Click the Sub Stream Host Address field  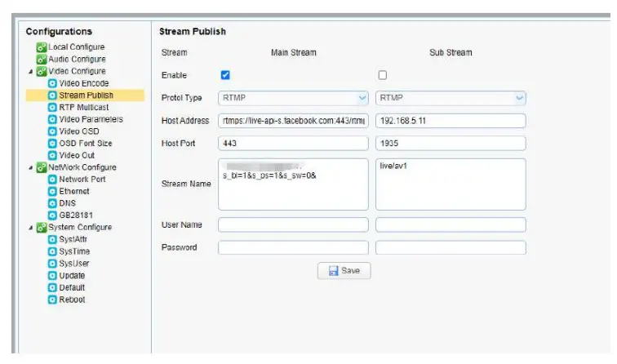451,121
